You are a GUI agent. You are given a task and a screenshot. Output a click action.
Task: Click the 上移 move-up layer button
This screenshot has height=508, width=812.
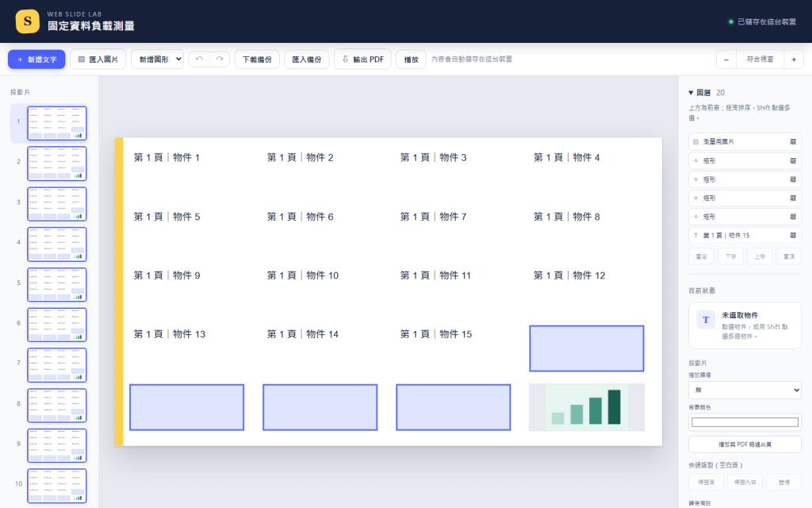760,256
